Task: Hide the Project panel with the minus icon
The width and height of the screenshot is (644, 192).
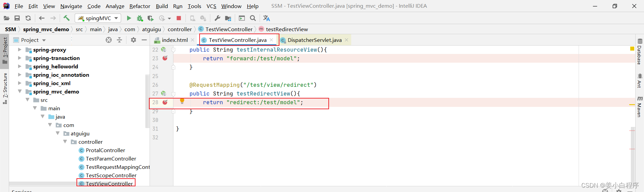Action: (144, 40)
